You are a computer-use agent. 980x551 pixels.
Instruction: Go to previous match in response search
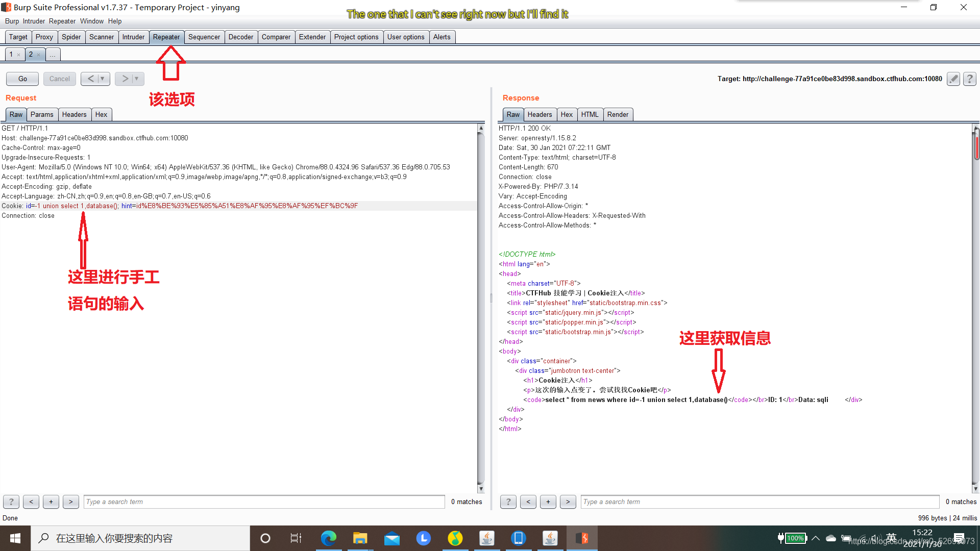pyautogui.click(x=528, y=502)
